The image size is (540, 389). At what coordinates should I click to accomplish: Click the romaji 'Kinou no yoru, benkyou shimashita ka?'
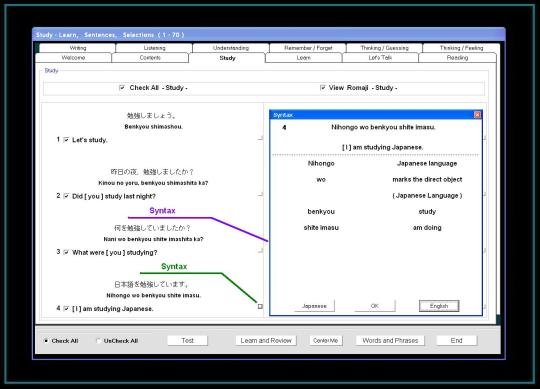click(153, 183)
